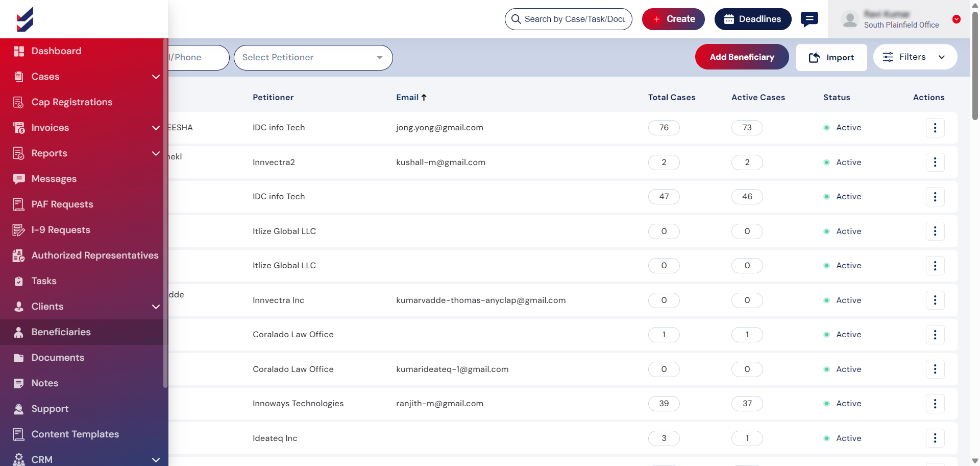Open actions menu for Innoways Technologies row
The height and width of the screenshot is (466, 980).
pyautogui.click(x=935, y=404)
